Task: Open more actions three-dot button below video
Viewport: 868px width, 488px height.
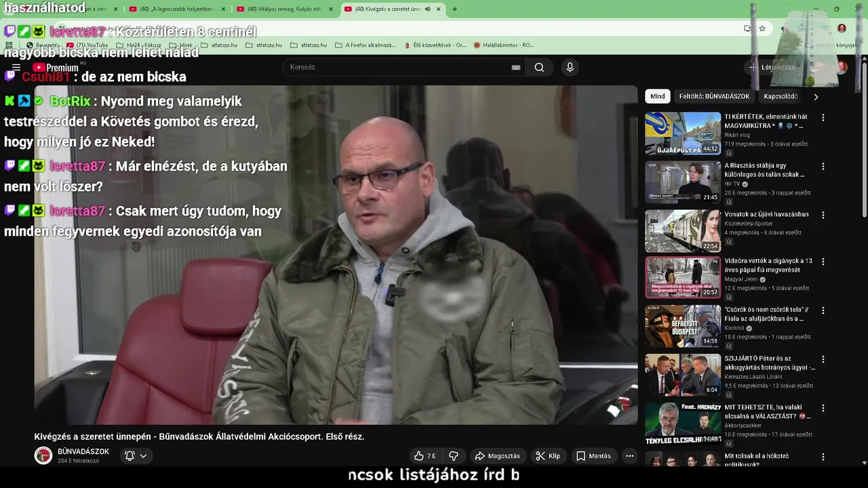Action: pyautogui.click(x=629, y=456)
